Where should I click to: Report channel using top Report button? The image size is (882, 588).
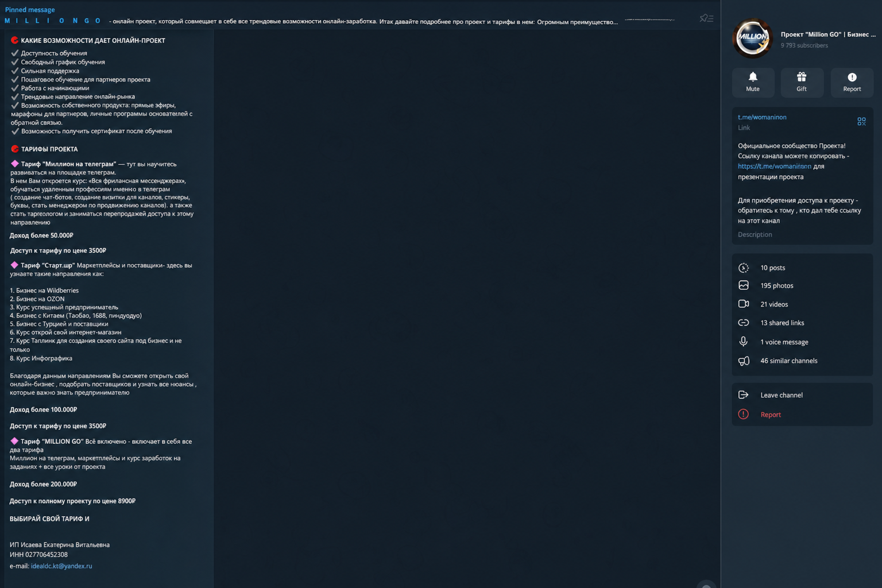(x=852, y=82)
